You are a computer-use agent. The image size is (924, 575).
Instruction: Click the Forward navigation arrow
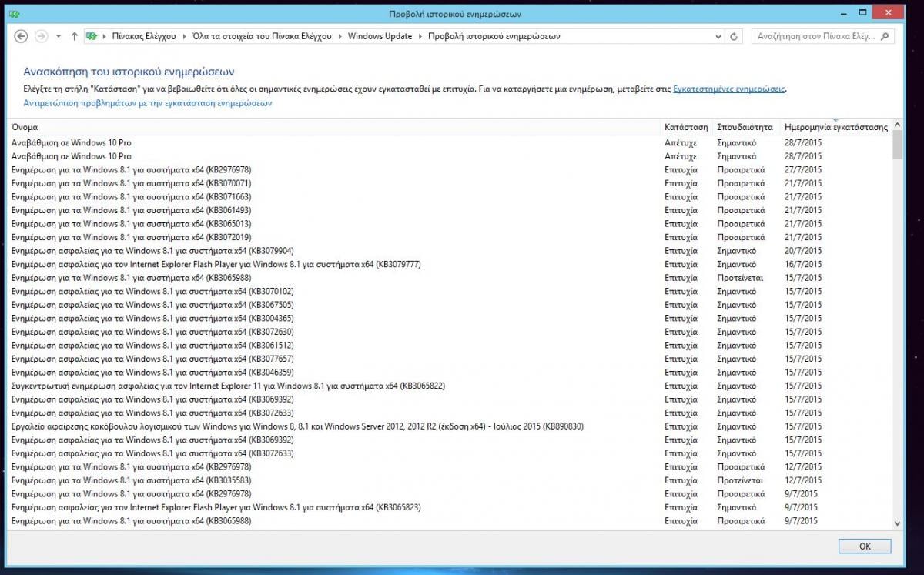[42, 36]
